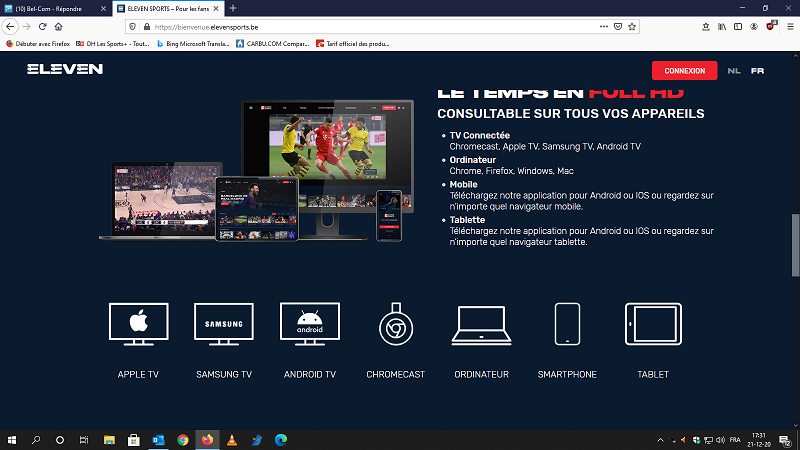Click the taskbar clock and date
This screenshot has width=800, height=450.
[x=759, y=440]
